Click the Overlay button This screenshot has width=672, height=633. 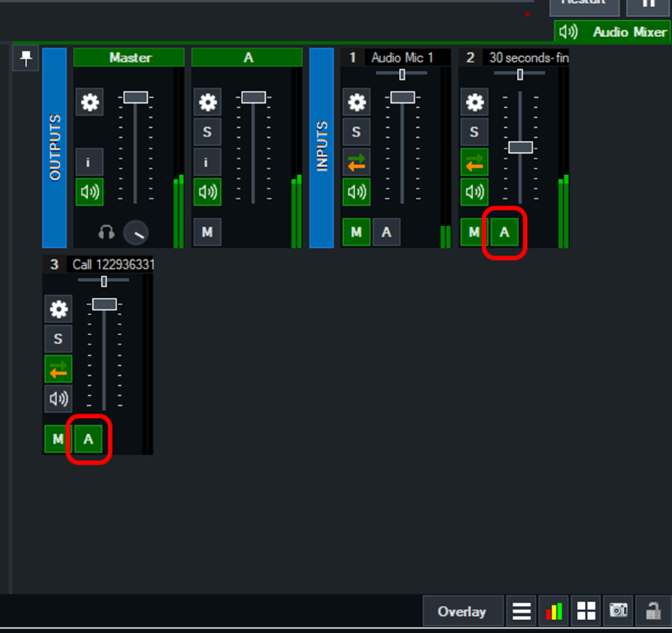tap(463, 611)
